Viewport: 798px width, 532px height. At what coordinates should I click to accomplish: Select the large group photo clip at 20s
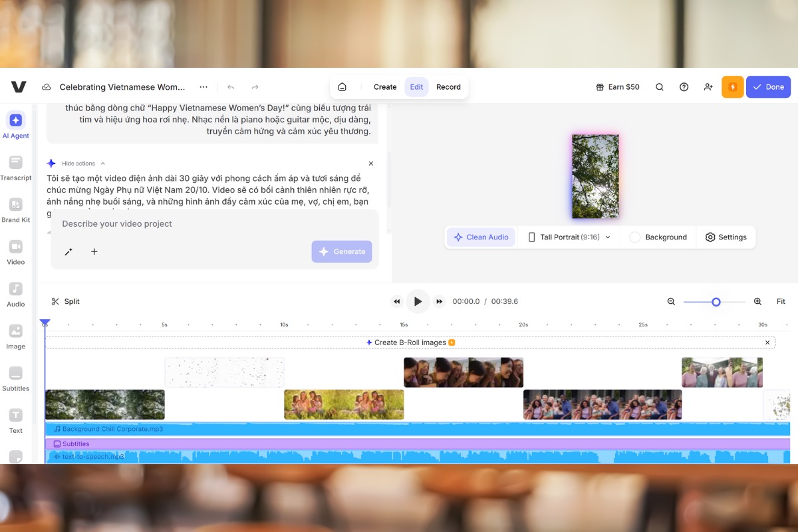click(602, 404)
